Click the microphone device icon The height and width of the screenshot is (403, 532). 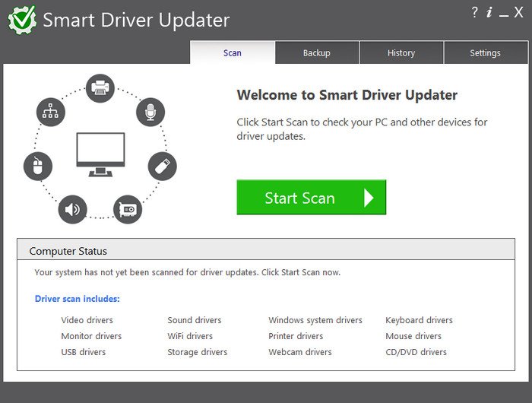(x=150, y=112)
